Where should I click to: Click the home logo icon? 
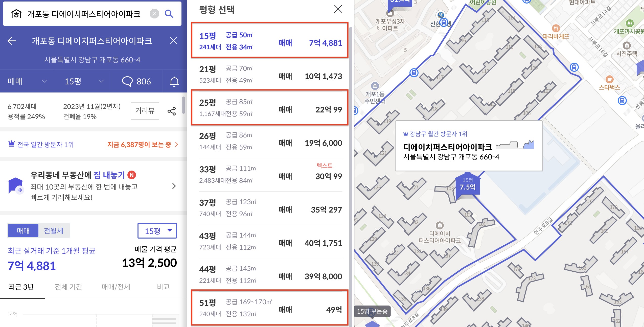coord(16,14)
